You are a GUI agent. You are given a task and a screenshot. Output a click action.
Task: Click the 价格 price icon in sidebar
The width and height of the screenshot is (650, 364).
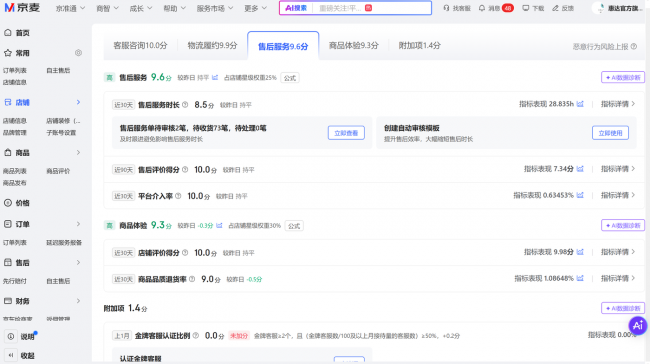click(8, 203)
